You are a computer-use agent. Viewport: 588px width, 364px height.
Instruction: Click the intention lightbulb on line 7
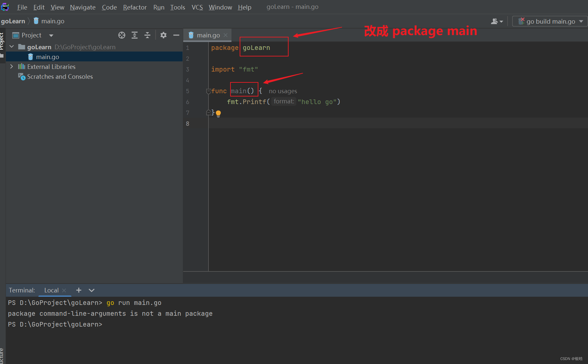pyautogui.click(x=218, y=113)
